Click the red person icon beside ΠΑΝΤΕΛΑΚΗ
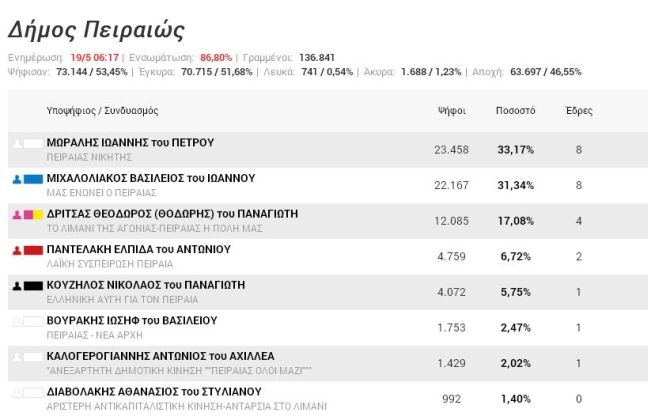Viewport: 648px width, 420px height. (16, 250)
